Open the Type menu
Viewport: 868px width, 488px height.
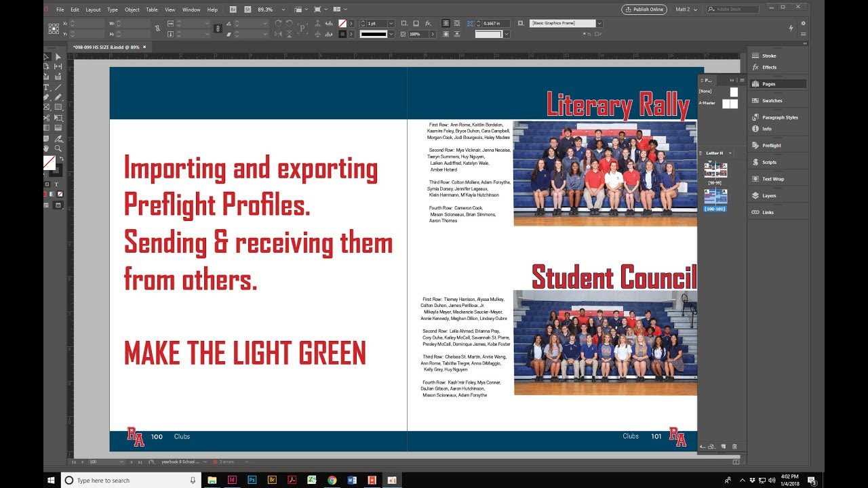113,9
